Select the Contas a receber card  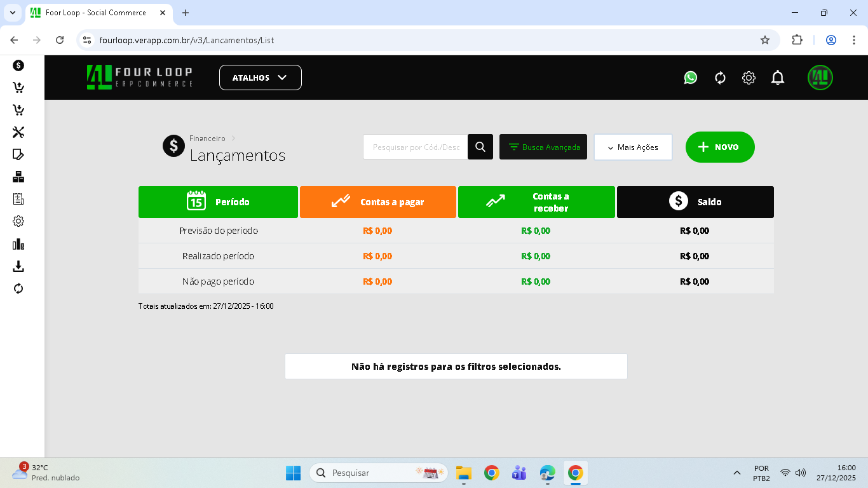point(536,201)
